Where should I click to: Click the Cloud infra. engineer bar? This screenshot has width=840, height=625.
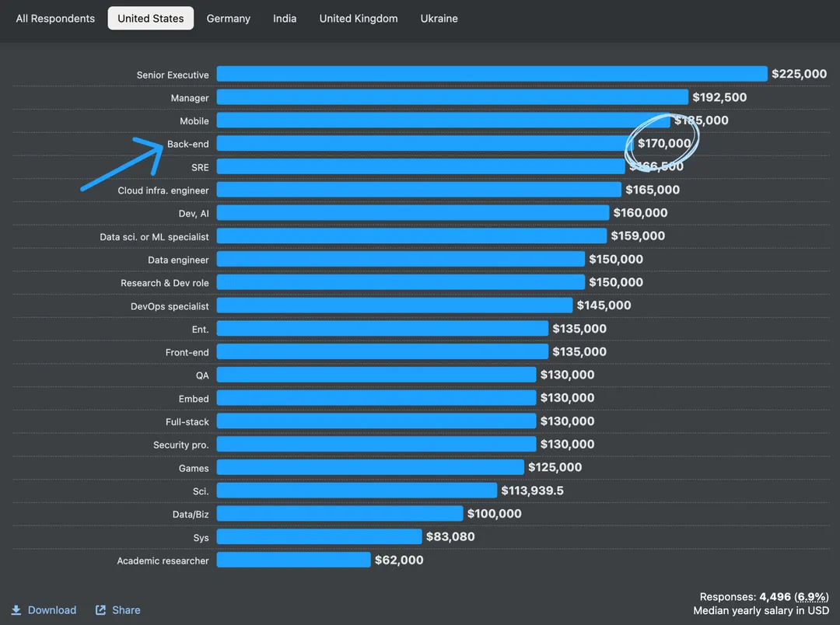[419, 190]
